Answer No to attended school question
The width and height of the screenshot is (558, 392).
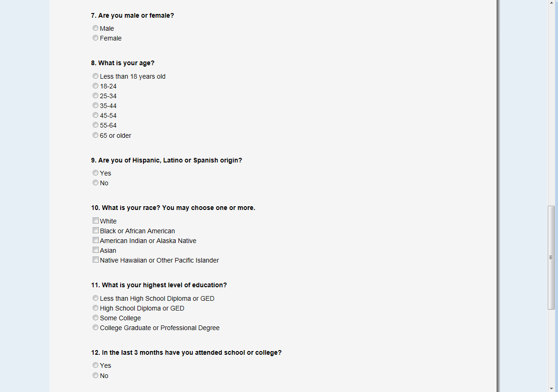(x=95, y=375)
